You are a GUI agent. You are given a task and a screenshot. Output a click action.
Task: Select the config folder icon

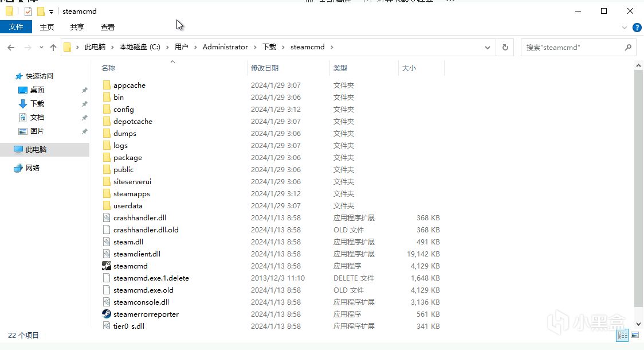tap(107, 110)
